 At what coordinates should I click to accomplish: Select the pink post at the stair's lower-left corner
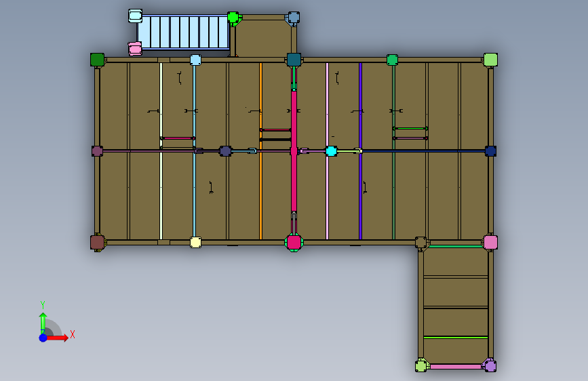click(135, 49)
